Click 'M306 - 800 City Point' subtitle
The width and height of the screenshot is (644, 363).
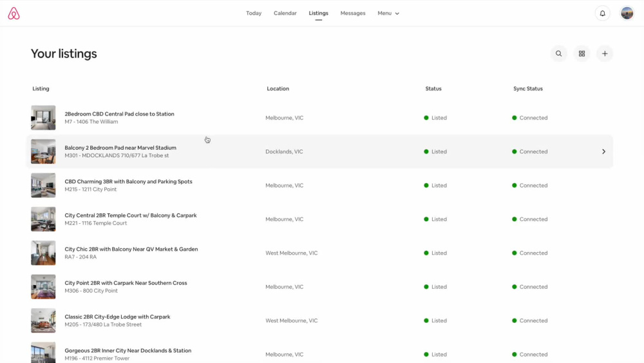click(x=91, y=291)
